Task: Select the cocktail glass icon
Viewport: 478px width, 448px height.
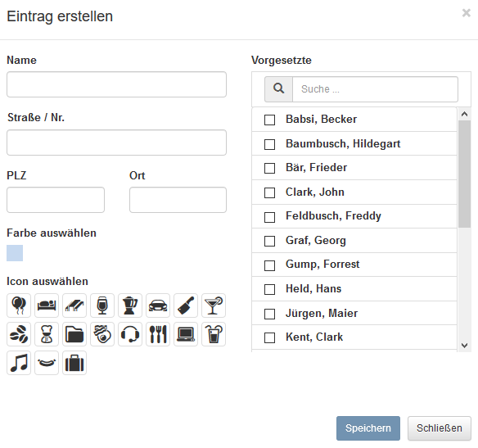Action: click(x=214, y=305)
